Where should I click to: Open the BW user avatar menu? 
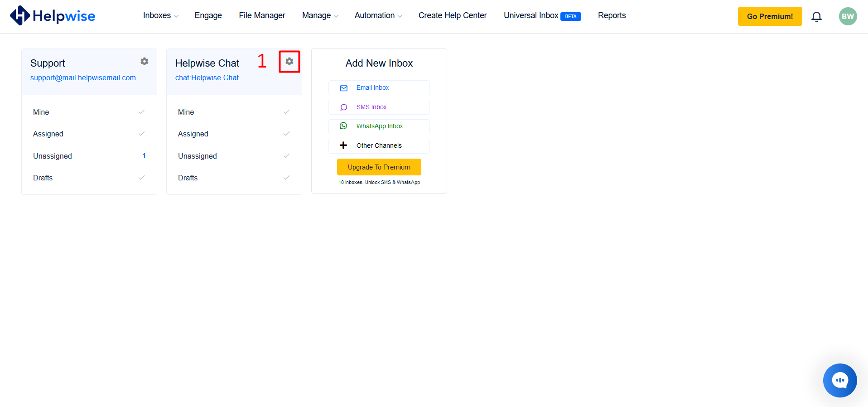(x=848, y=16)
